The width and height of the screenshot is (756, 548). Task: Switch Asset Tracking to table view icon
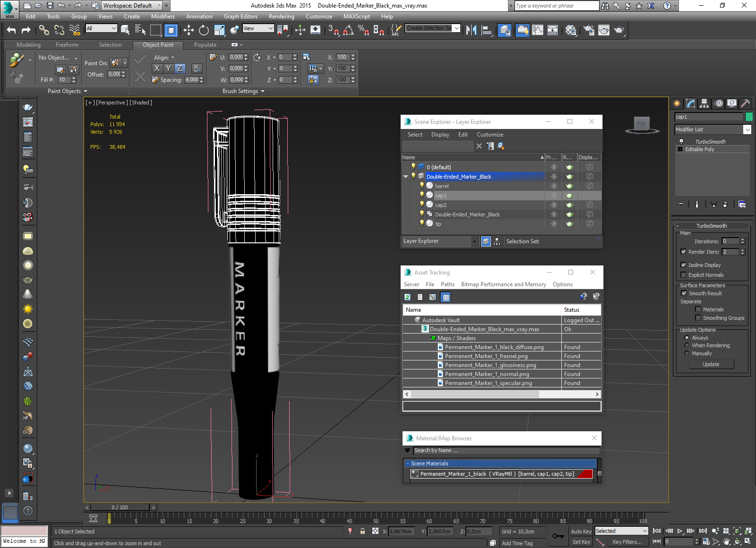[x=446, y=297]
